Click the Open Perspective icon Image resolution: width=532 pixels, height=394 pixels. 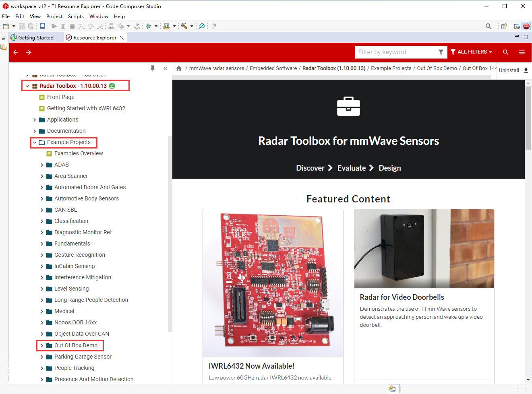click(x=504, y=26)
